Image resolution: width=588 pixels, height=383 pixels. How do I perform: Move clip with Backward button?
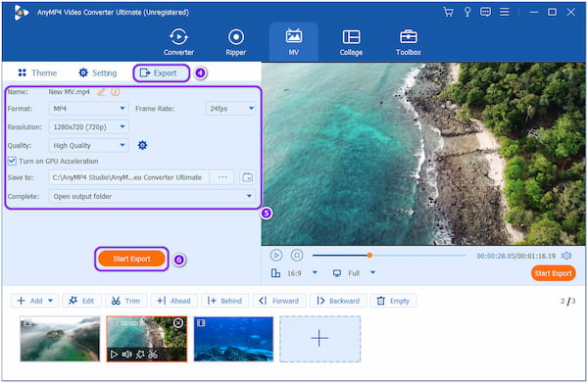(x=338, y=301)
